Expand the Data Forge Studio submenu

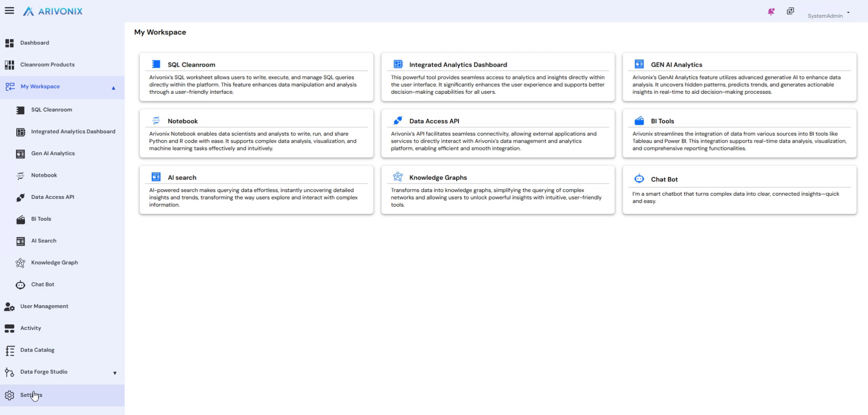point(115,373)
